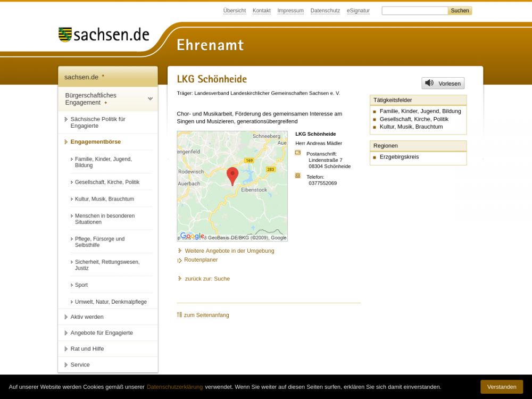Click the speaker icon in Vorlesen button

429,83
